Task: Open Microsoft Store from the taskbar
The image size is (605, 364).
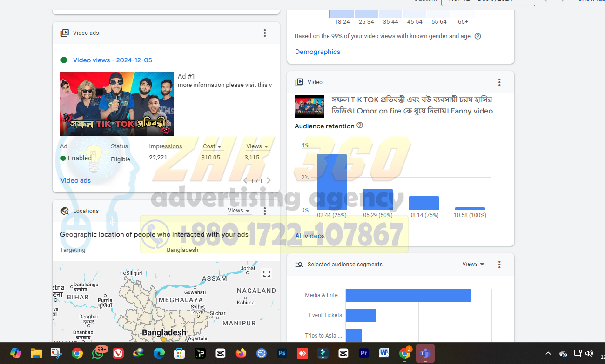Action: pyautogui.click(x=179, y=353)
